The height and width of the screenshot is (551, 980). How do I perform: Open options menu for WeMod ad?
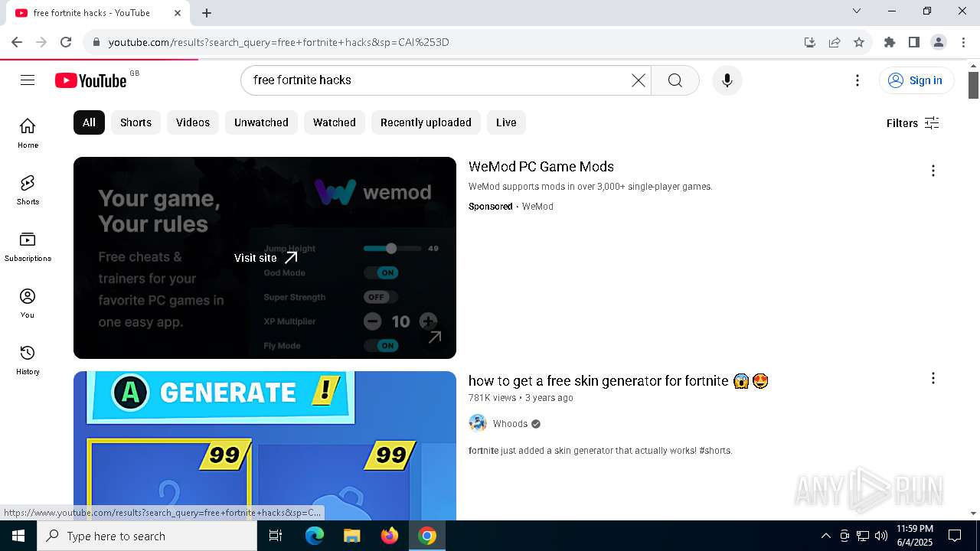click(x=933, y=171)
